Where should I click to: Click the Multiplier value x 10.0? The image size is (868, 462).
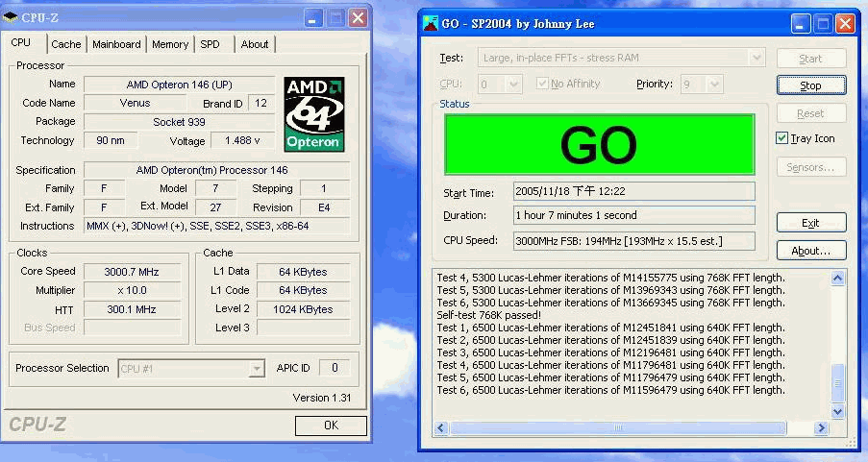(x=132, y=290)
